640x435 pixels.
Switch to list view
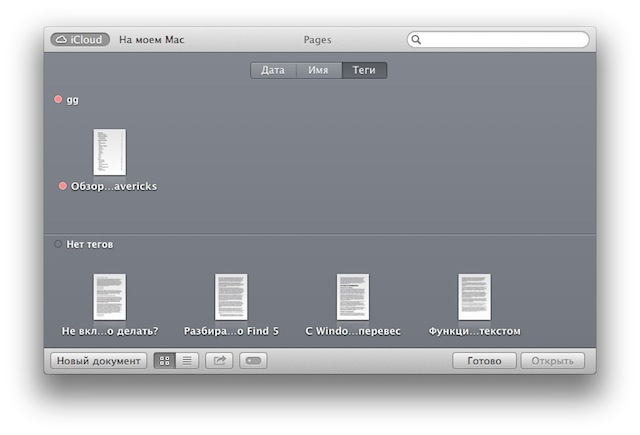[x=187, y=361]
